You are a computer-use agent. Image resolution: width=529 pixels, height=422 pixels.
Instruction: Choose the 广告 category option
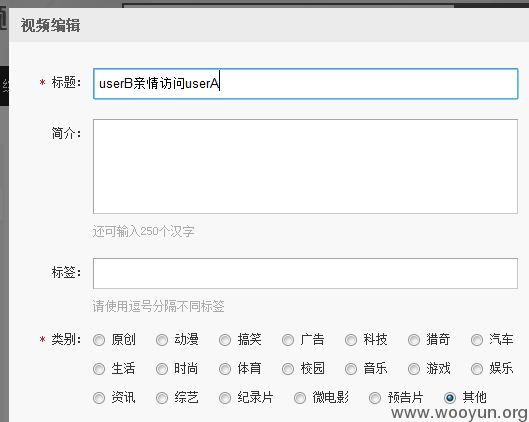(x=288, y=340)
